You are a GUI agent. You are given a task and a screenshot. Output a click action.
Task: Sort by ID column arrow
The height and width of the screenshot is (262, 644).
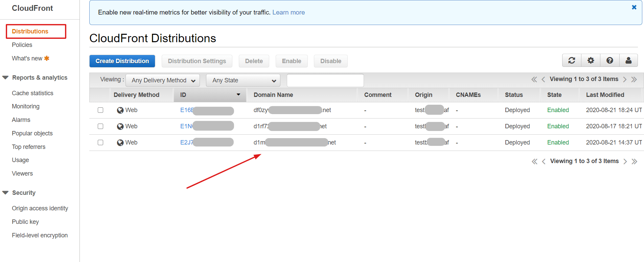(238, 95)
